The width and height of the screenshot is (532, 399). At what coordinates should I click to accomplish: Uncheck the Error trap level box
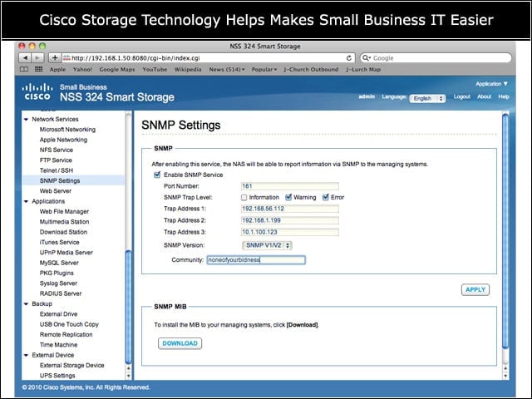tap(326, 197)
